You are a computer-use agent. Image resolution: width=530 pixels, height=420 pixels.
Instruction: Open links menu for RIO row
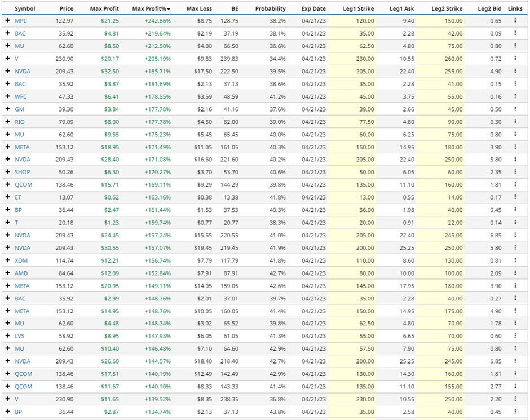[x=515, y=122]
